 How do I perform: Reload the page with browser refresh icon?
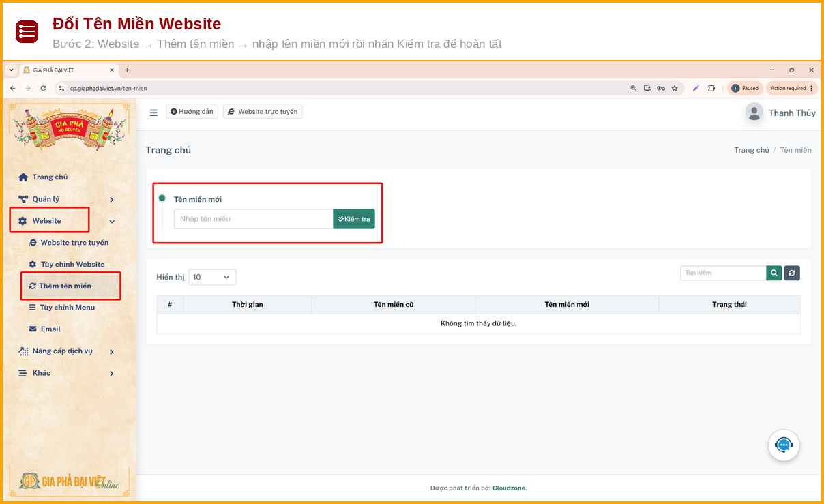click(43, 88)
